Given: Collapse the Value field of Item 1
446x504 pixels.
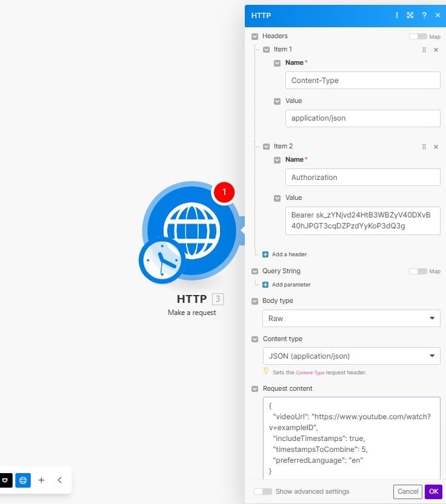Looking at the screenshot, I should [277, 102].
